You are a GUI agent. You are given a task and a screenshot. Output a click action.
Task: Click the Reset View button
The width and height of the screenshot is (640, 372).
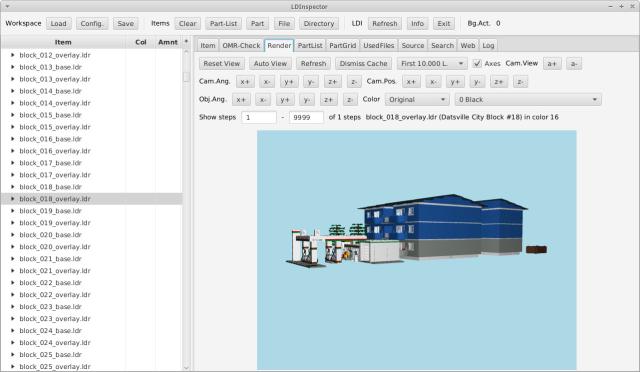coord(222,64)
